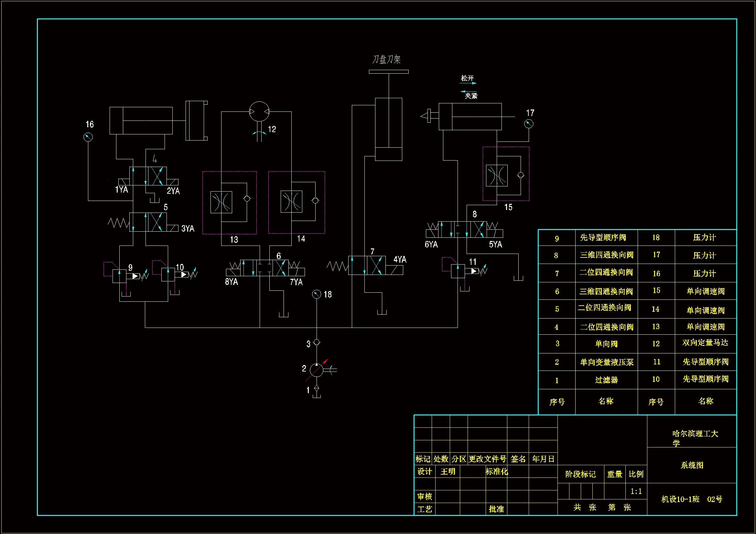Viewport: 756px width, 534px height.
Task: Click 双向定量马达 entry in parts list
Action: pos(705,343)
